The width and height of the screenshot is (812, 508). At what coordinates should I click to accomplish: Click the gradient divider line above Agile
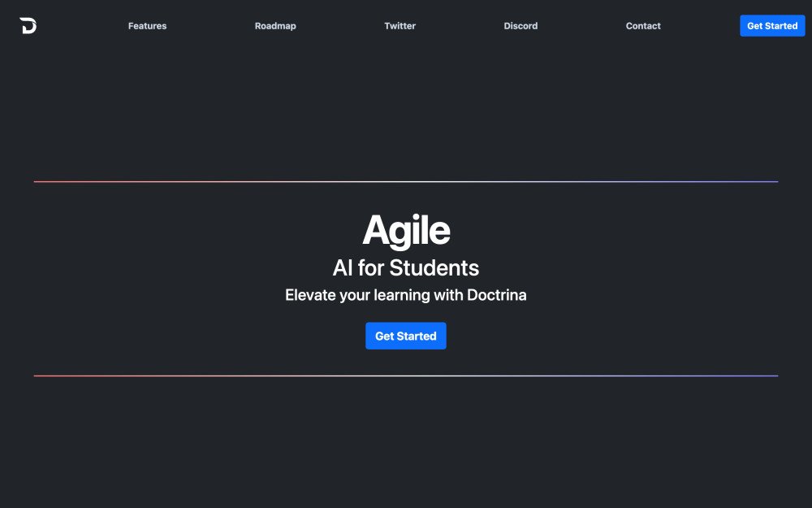[x=406, y=181]
